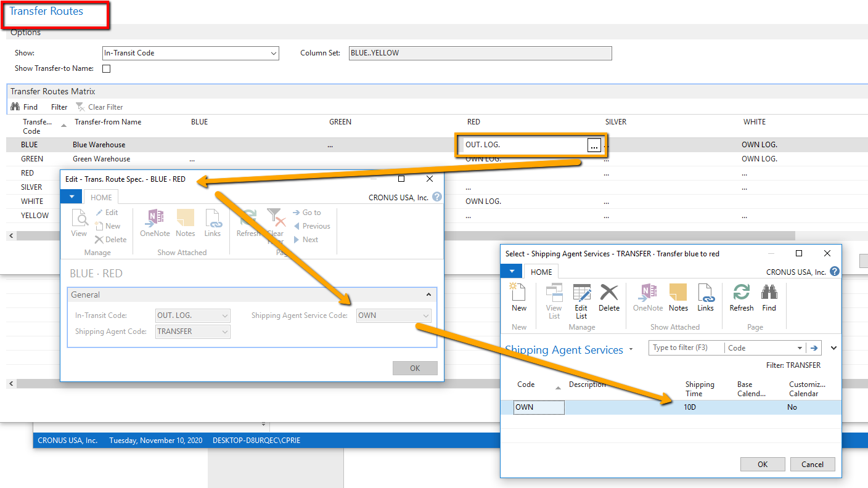Open OneNote from the Trans. Route Spec. ribbon

155,223
